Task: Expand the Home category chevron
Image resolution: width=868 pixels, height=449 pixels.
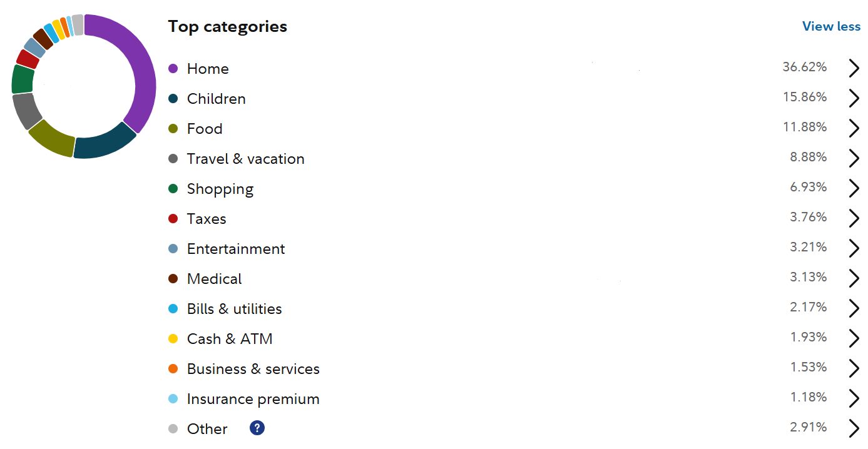Action: (x=854, y=68)
